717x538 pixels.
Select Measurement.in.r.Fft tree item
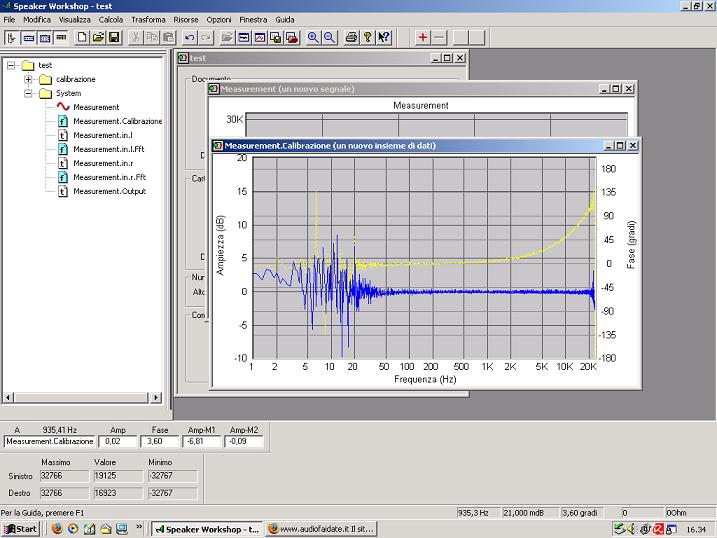[x=109, y=177]
